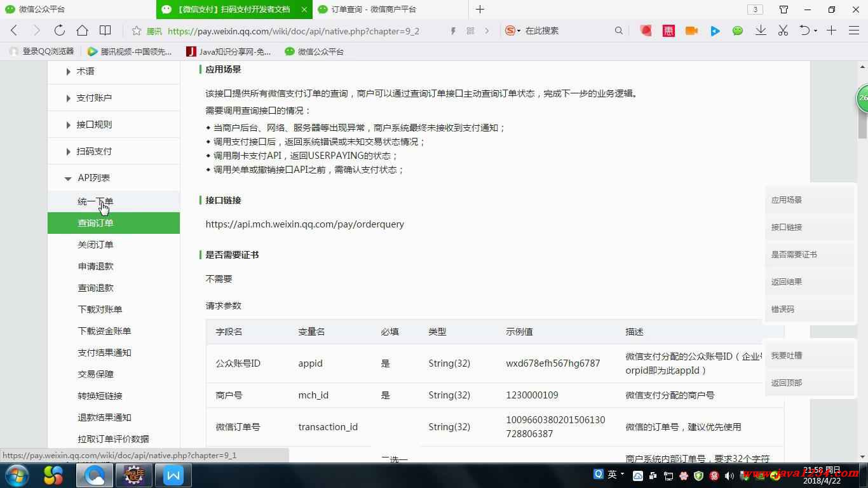Expand the 支付账户 sidebar section
868x488 pixels.
pyautogui.click(x=113, y=98)
